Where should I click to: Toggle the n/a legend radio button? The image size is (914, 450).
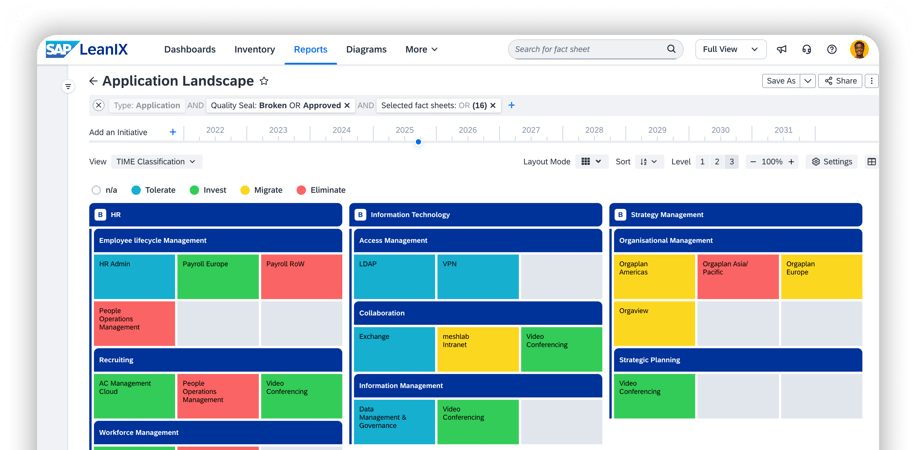point(96,190)
